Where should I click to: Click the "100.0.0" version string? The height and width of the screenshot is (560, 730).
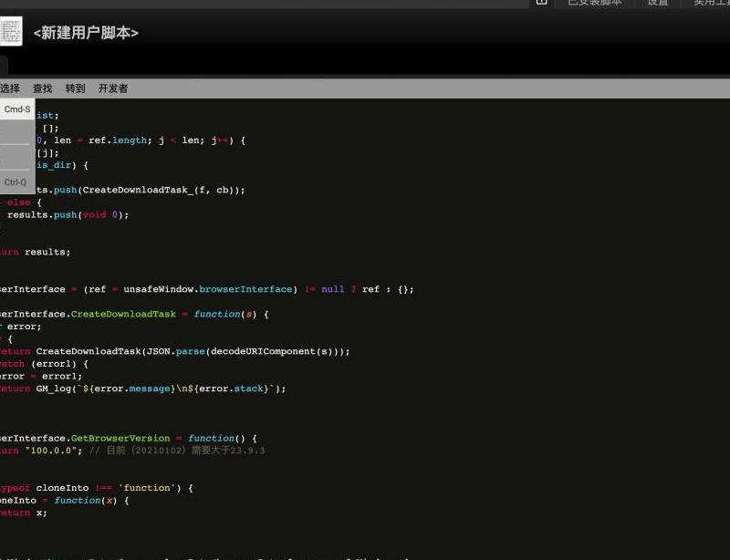50,451
